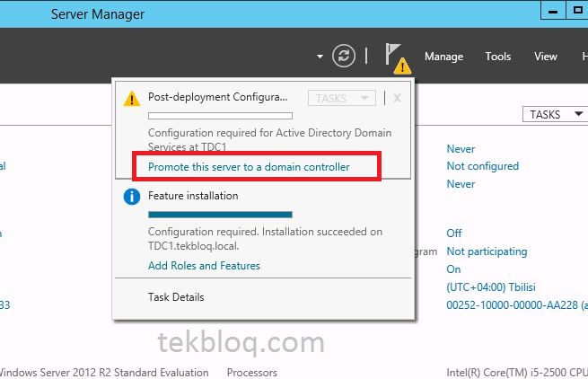Expand the greyed TASKS dropdown in notification
This screenshot has width=588, height=379.
point(342,98)
